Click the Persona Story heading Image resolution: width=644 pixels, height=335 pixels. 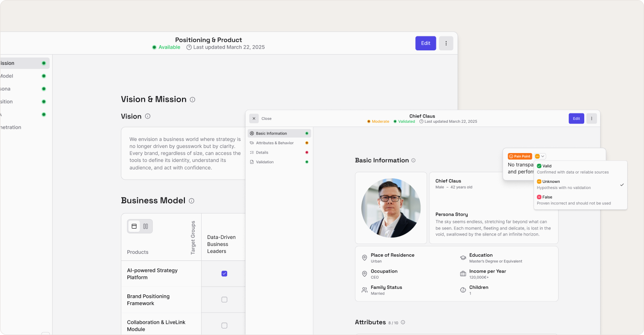(x=452, y=215)
